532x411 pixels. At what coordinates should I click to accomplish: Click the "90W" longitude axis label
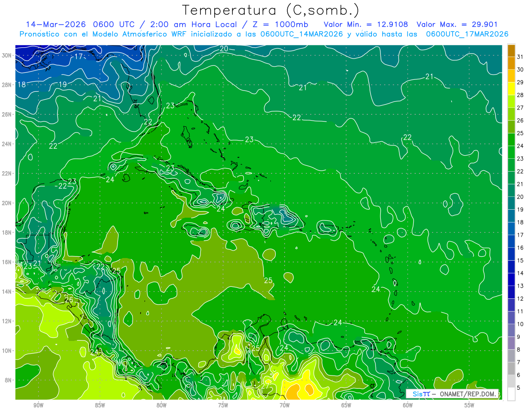pyautogui.click(x=38, y=405)
